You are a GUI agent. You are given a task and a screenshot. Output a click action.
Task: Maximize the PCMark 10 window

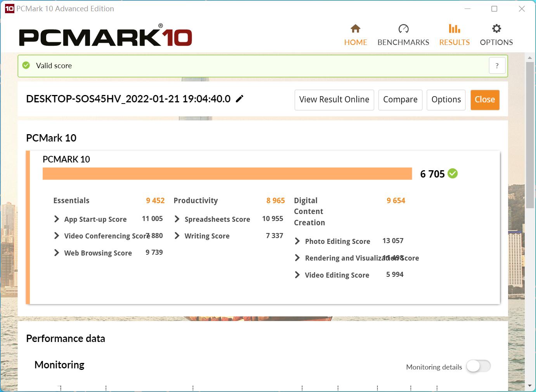tap(494, 9)
